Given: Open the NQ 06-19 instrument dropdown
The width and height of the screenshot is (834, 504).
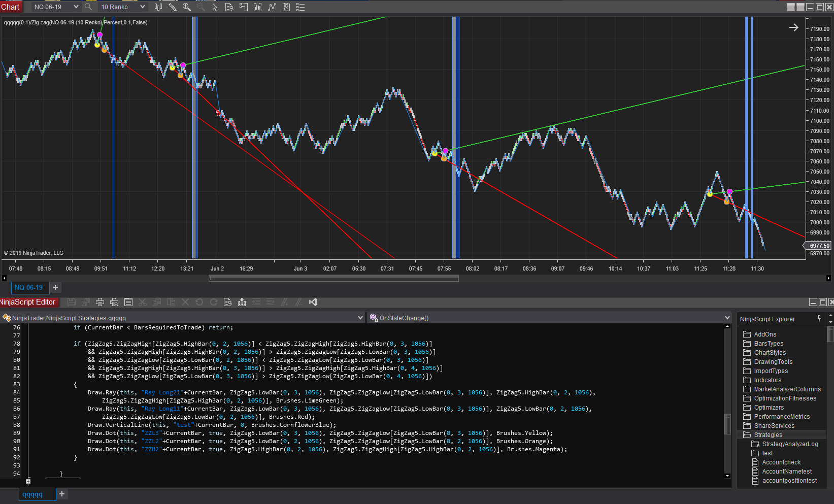Looking at the screenshot, I should click(76, 7).
